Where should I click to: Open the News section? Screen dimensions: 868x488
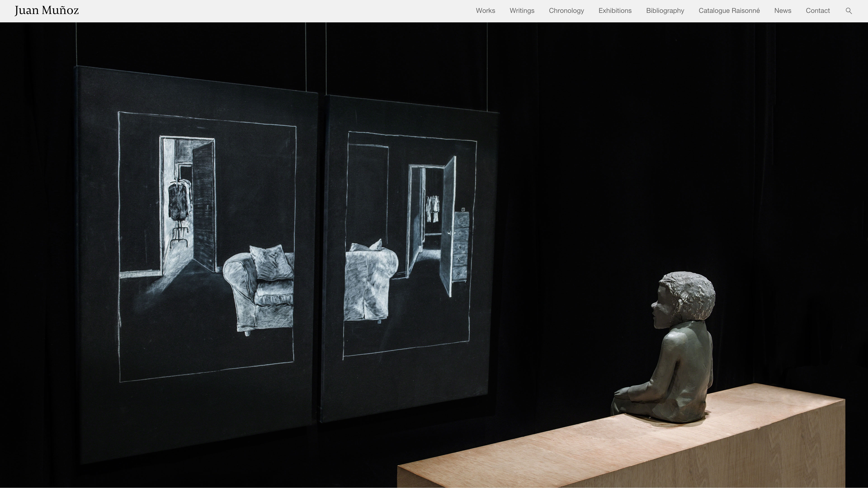(782, 11)
